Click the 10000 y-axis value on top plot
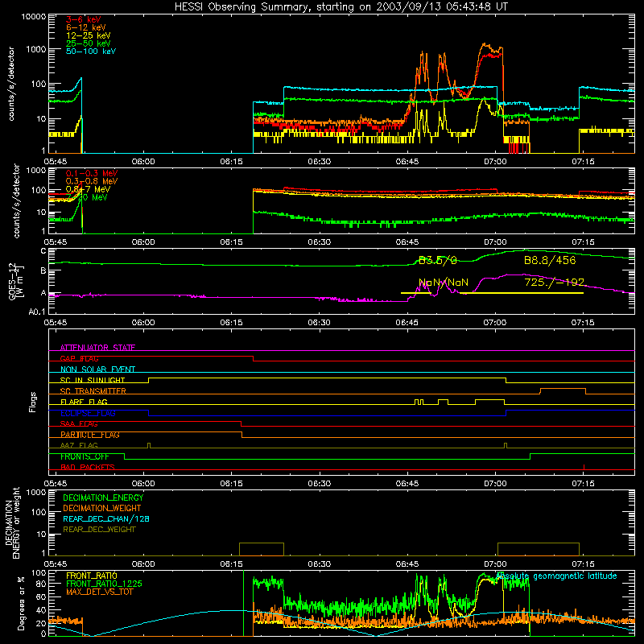Screen dimensions: 644x644 click(x=34, y=16)
